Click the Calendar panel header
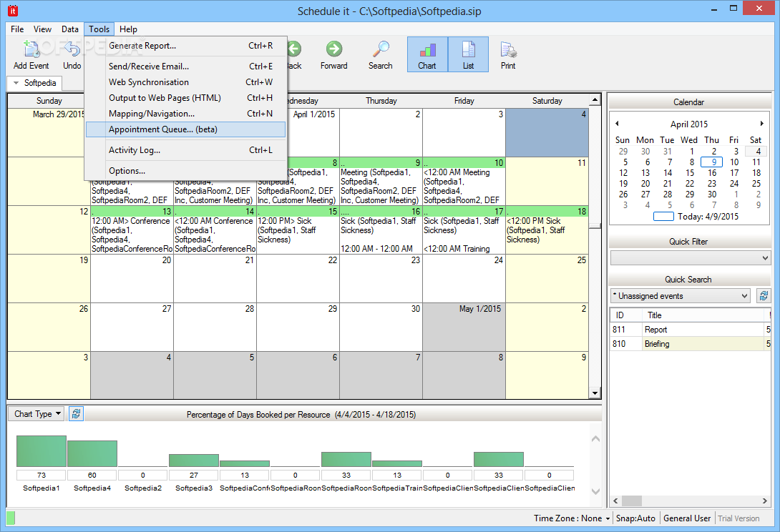780x532 pixels. click(689, 102)
